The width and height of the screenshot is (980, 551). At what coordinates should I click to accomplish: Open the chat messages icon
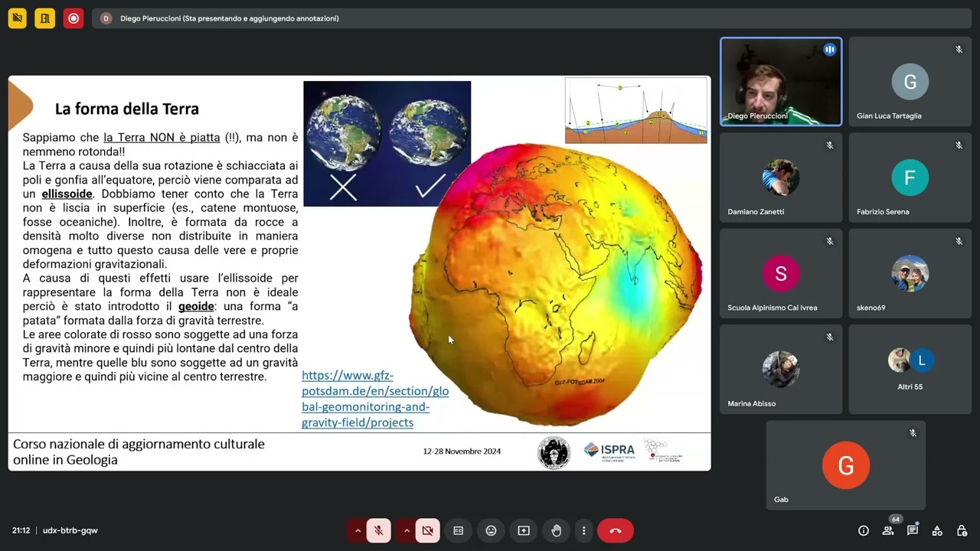coord(913,530)
